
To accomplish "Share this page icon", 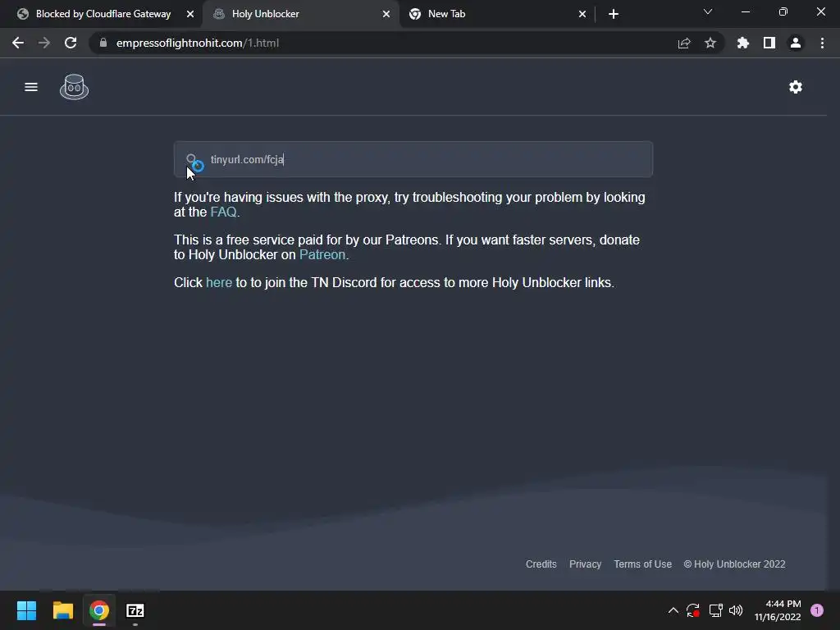I will click(x=683, y=43).
